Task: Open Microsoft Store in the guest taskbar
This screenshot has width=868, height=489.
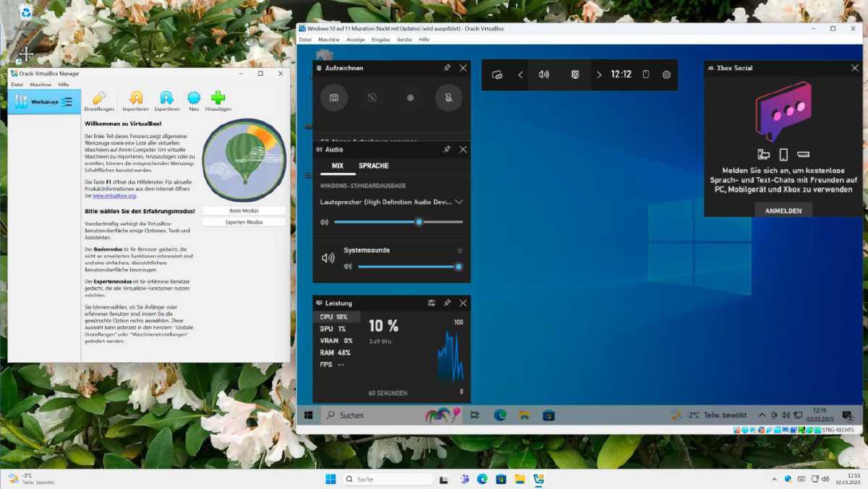Action: [x=549, y=415]
